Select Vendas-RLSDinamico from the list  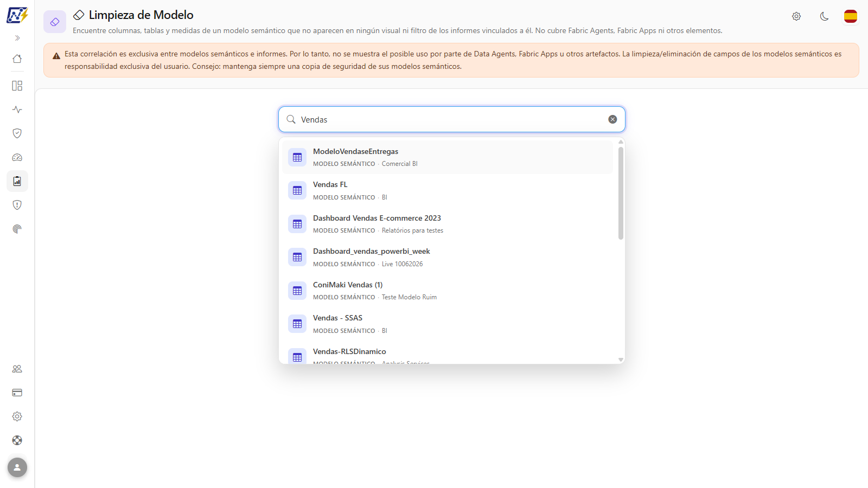tap(448, 353)
